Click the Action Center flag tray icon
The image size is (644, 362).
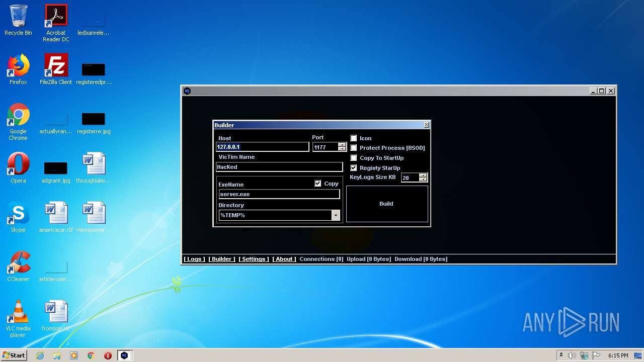click(x=595, y=355)
